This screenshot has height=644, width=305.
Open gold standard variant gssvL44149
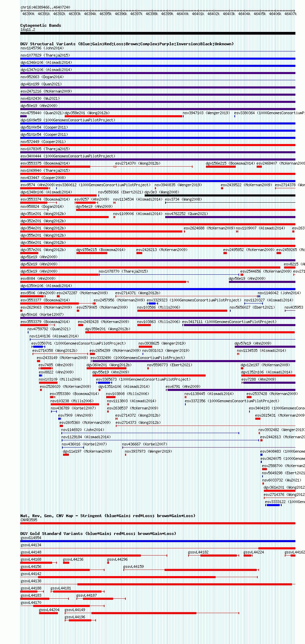coord(75,610)
